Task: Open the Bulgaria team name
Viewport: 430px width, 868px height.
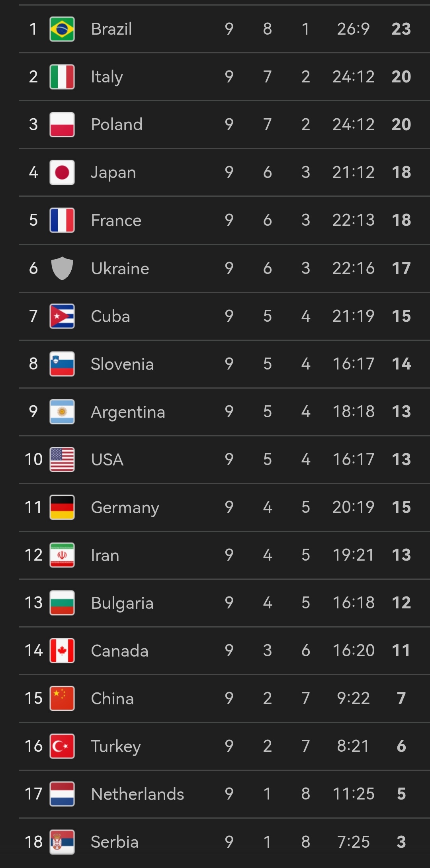Action: tap(122, 604)
